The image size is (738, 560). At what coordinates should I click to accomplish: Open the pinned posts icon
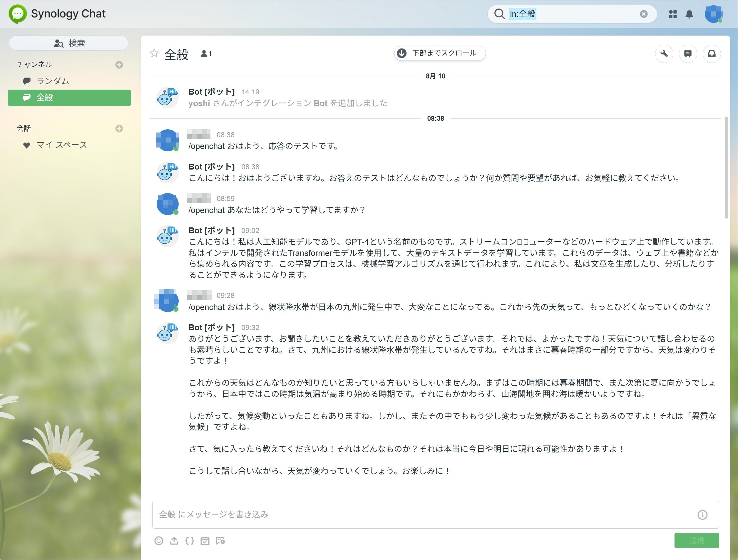click(x=688, y=53)
